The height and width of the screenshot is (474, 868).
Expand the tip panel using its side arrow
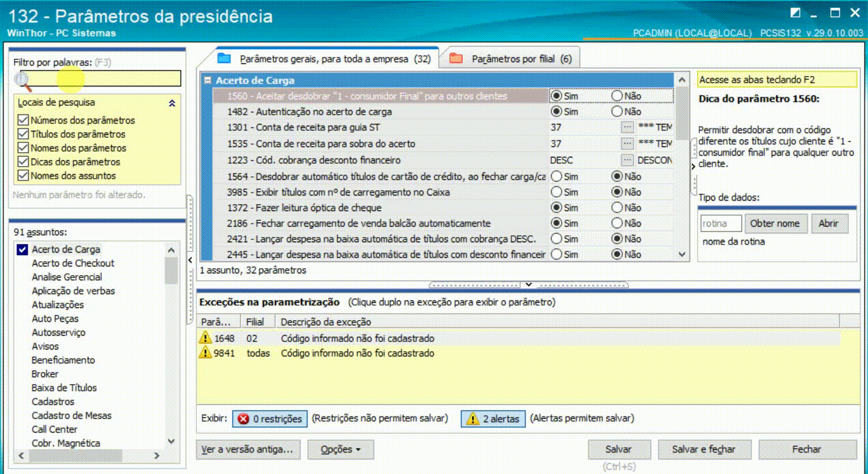[693, 166]
